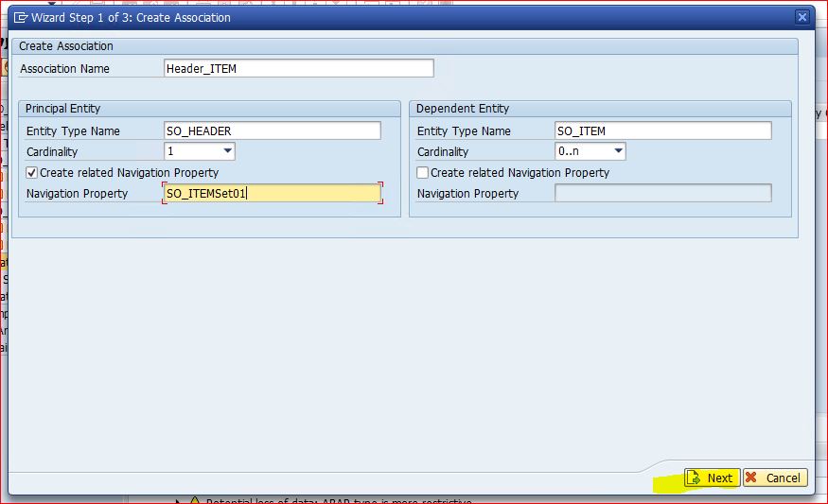Viewport: 828px width, 504px height.
Task: Click the wizard icon in the title bar
Action: (20, 17)
